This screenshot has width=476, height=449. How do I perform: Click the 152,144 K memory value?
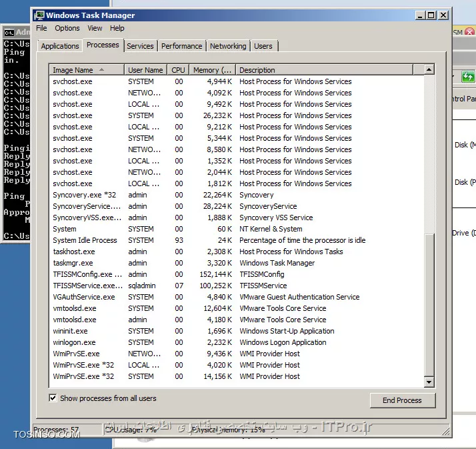coord(215,274)
